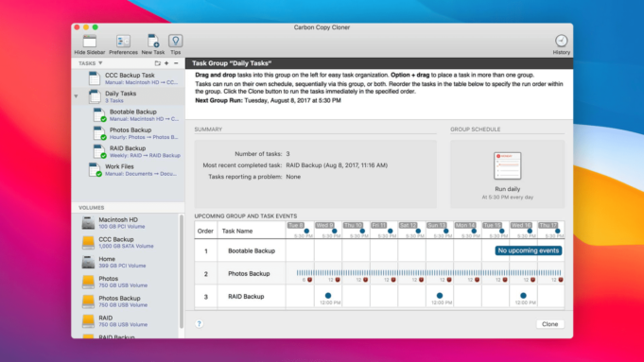Click the CCC Backup Task document icon
The width and height of the screenshot is (644, 362).
pyautogui.click(x=95, y=78)
